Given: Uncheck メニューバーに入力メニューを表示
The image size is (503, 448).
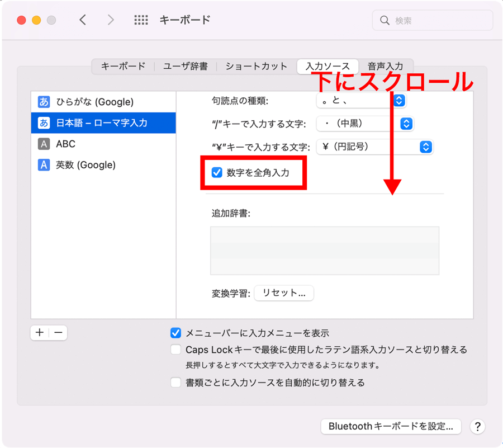Looking at the screenshot, I should [x=176, y=333].
